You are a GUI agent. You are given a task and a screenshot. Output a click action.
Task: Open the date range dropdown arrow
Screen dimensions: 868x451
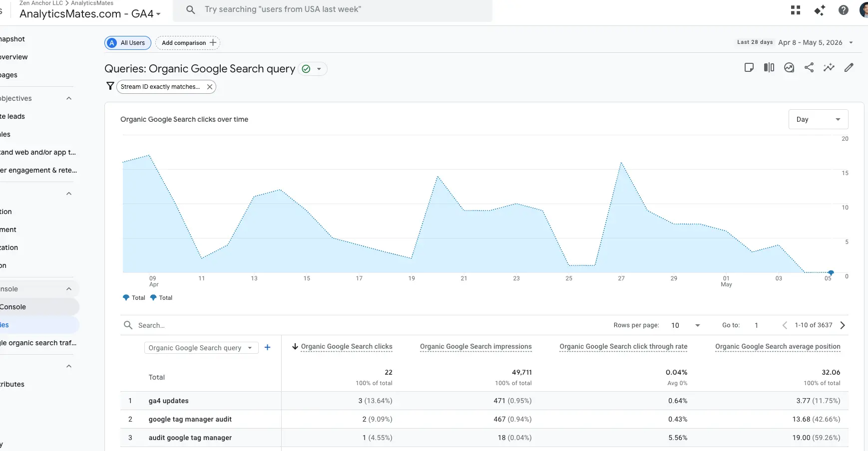(851, 42)
